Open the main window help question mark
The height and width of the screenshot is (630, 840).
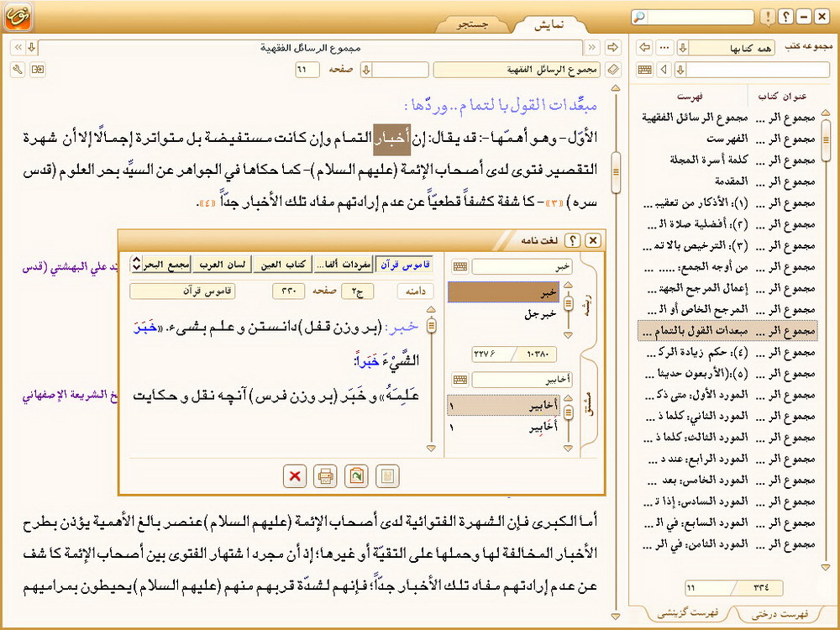coord(785,17)
